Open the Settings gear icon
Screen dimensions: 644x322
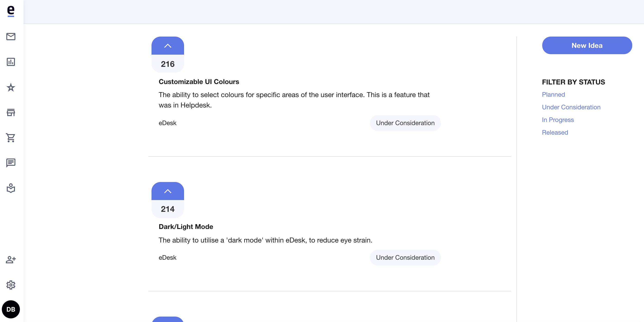tap(11, 285)
